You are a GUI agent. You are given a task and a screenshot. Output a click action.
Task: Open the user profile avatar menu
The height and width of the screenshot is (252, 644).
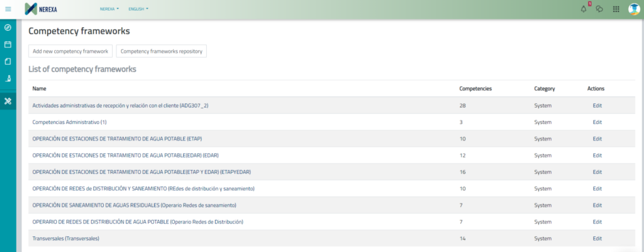(x=633, y=9)
